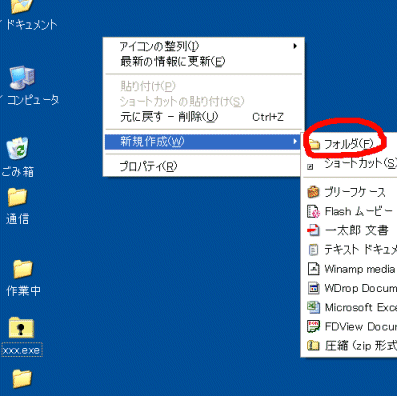Select the ごみ箱 recycle bin icon
The image size is (397, 396).
pyautogui.click(x=17, y=148)
